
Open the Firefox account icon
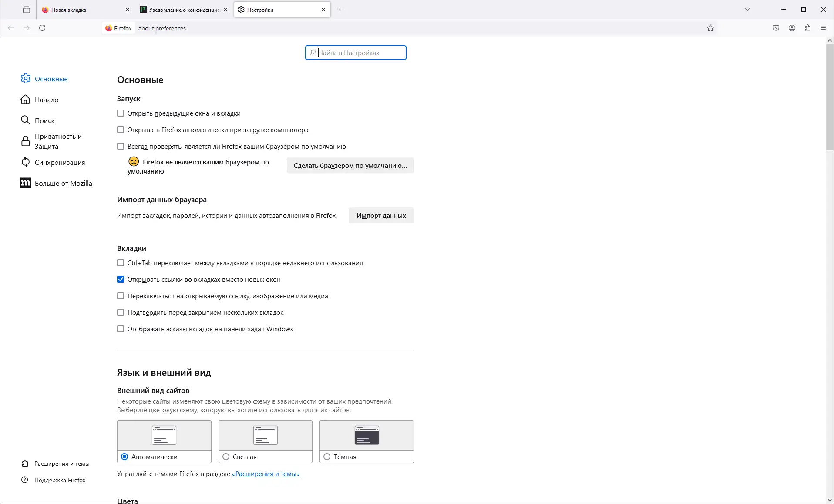pos(792,28)
